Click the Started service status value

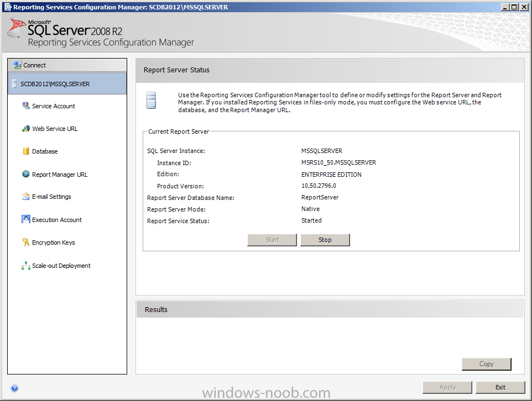[311, 220]
